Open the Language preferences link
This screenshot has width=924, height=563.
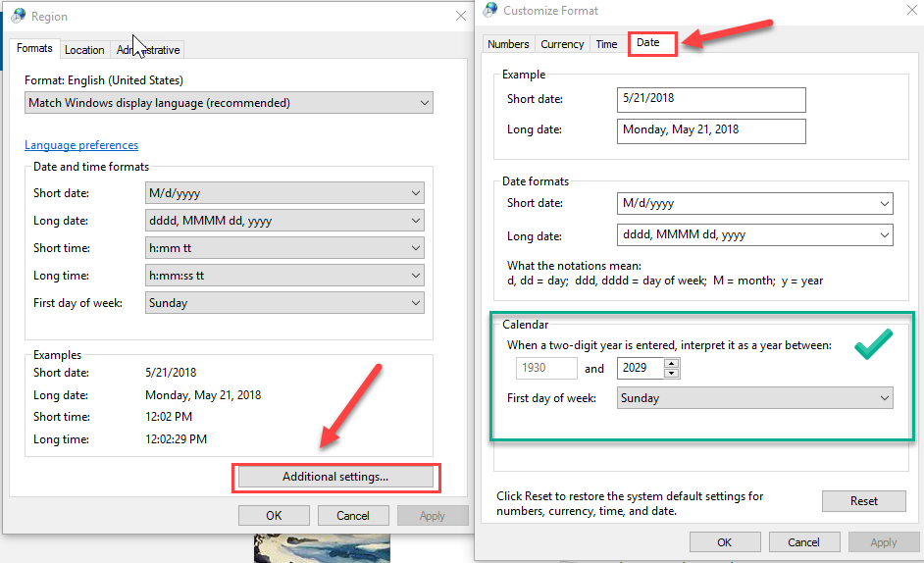click(81, 145)
